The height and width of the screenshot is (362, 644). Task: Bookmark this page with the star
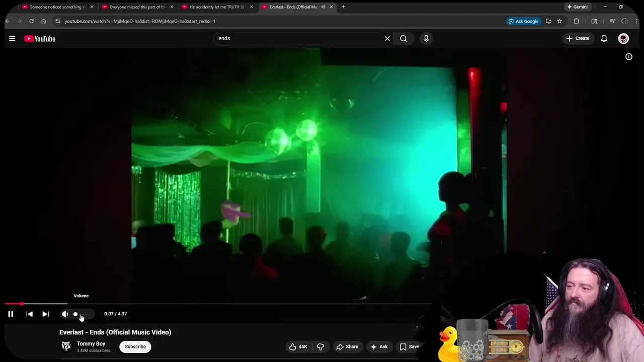click(x=559, y=21)
